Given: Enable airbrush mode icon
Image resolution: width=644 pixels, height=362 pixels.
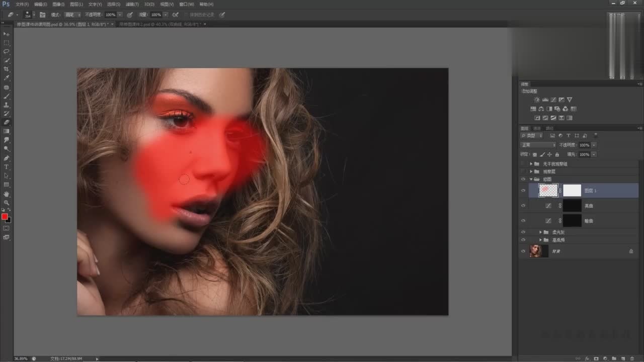Looking at the screenshot, I should (175, 15).
